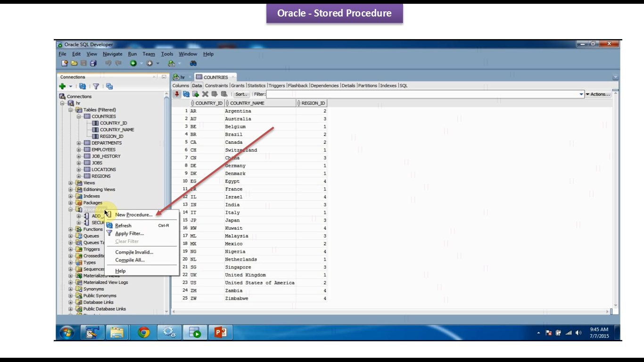Open Chrome from the taskbar
644x362 pixels.
point(144,332)
